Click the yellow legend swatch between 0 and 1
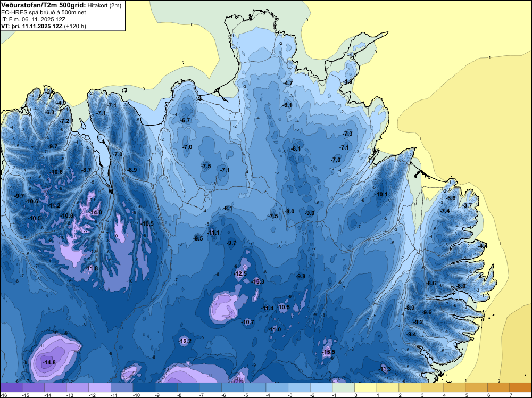This screenshot has width=532, height=398. click(366, 387)
